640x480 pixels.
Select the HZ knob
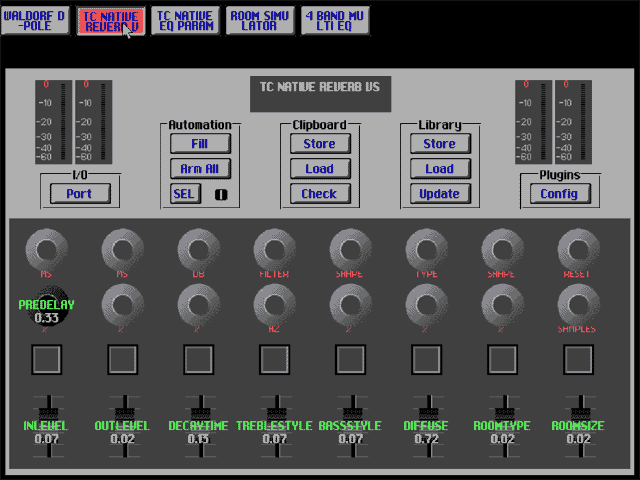[x=274, y=305]
